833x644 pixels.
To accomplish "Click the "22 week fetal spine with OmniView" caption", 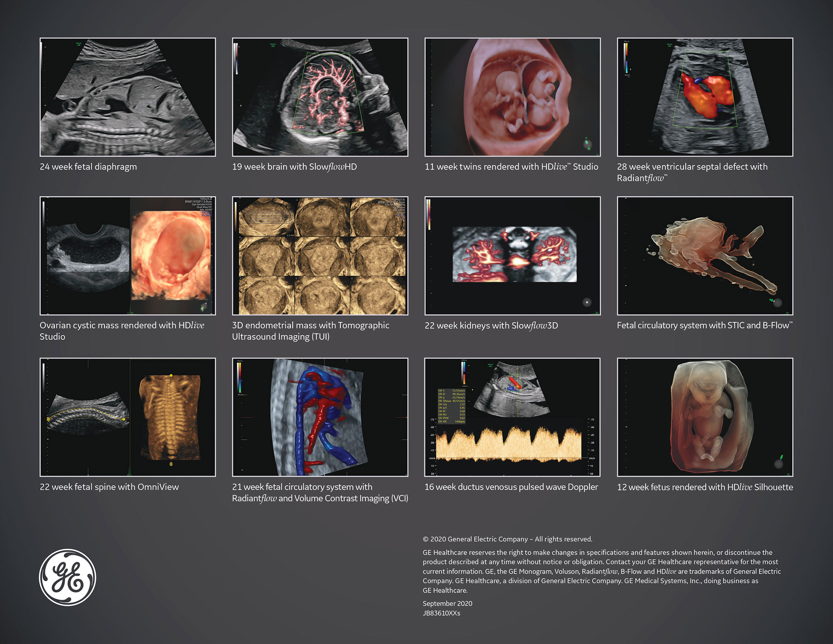I will pos(109,487).
